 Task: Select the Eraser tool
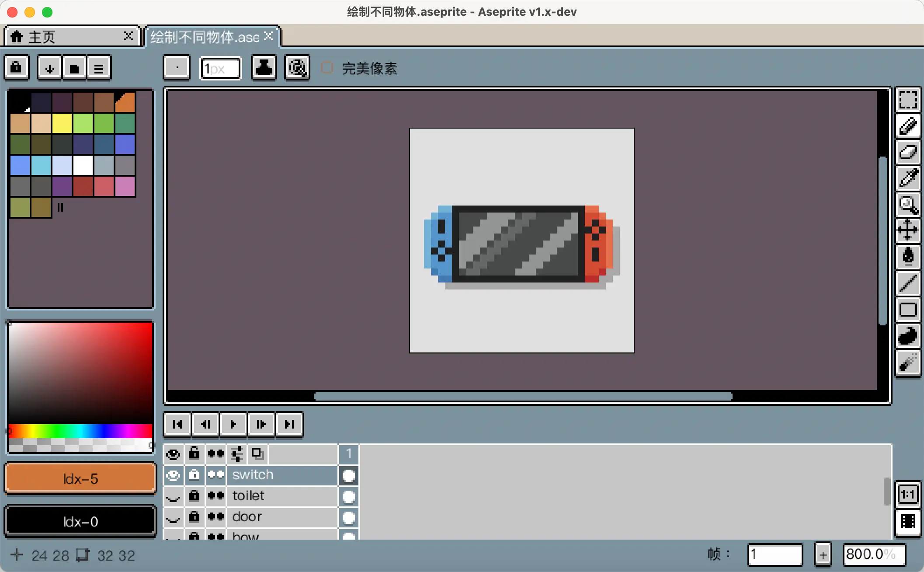[908, 153]
